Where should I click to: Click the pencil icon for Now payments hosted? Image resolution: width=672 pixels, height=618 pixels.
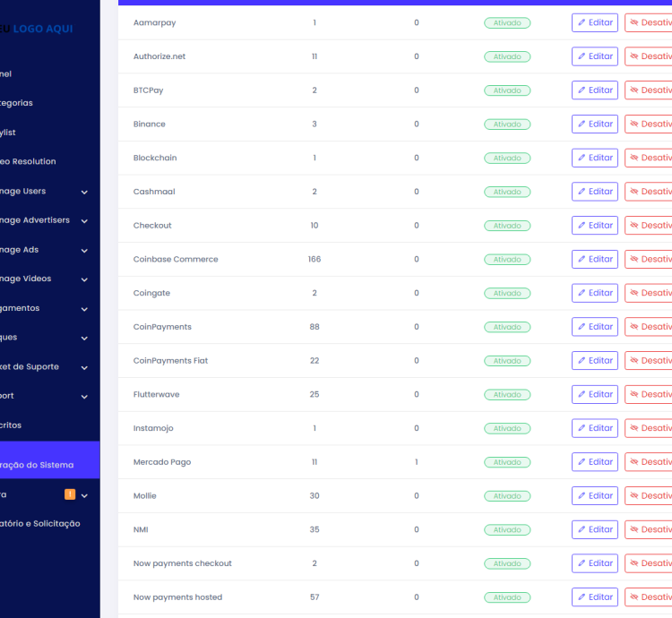582,597
